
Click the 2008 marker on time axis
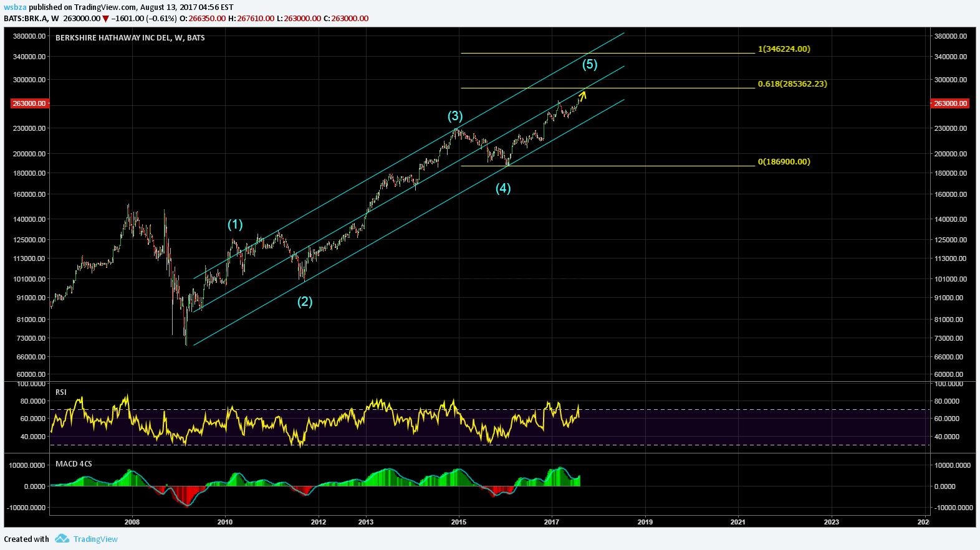click(132, 521)
